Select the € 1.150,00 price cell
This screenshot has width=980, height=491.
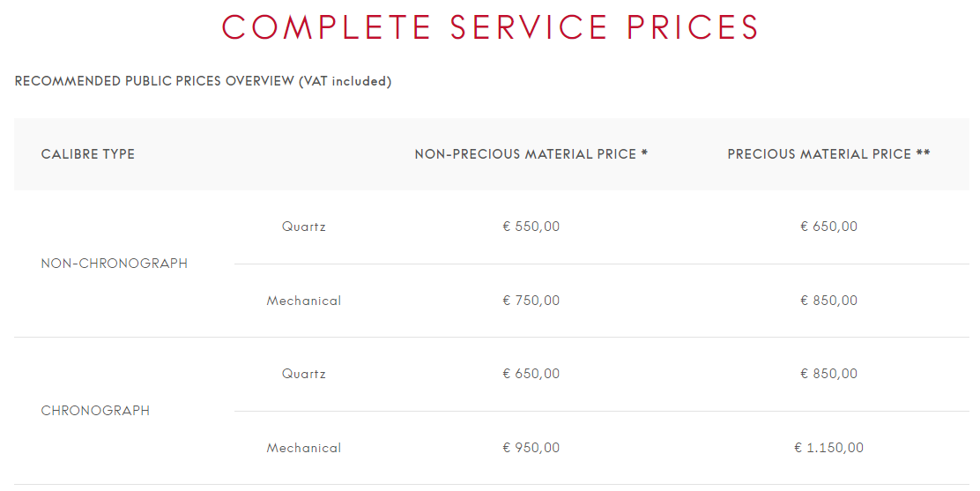point(828,447)
